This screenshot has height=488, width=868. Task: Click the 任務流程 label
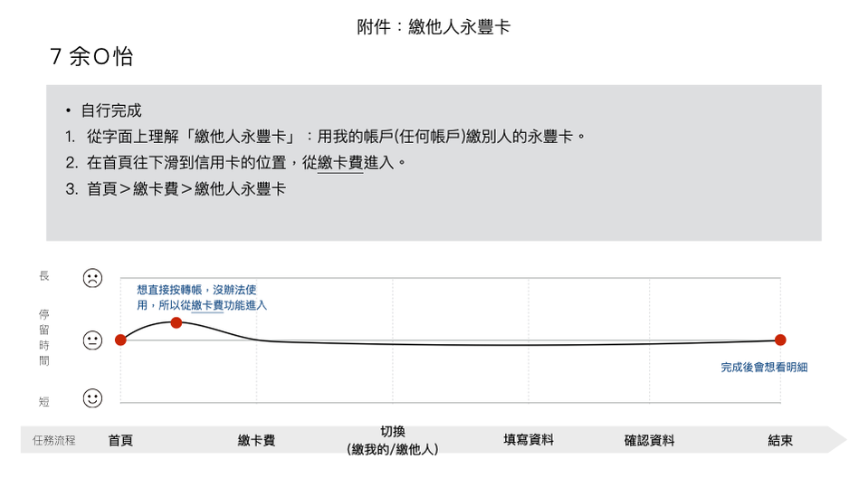pos(53,440)
